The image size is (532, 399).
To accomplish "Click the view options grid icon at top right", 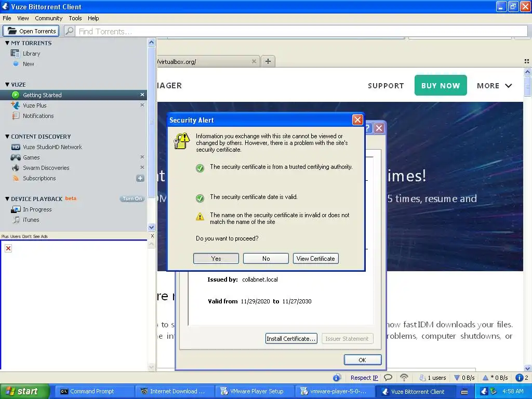I will pos(527,61).
